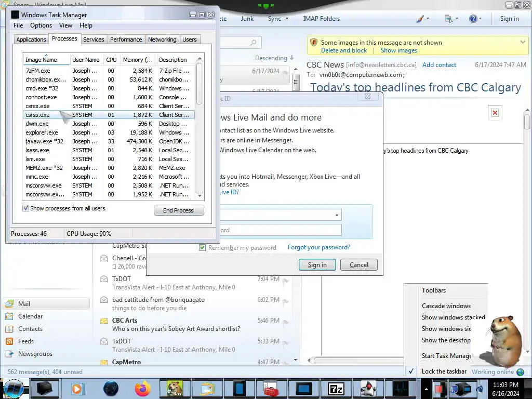Open the dark sphere taskbar icon

[x=111, y=389]
